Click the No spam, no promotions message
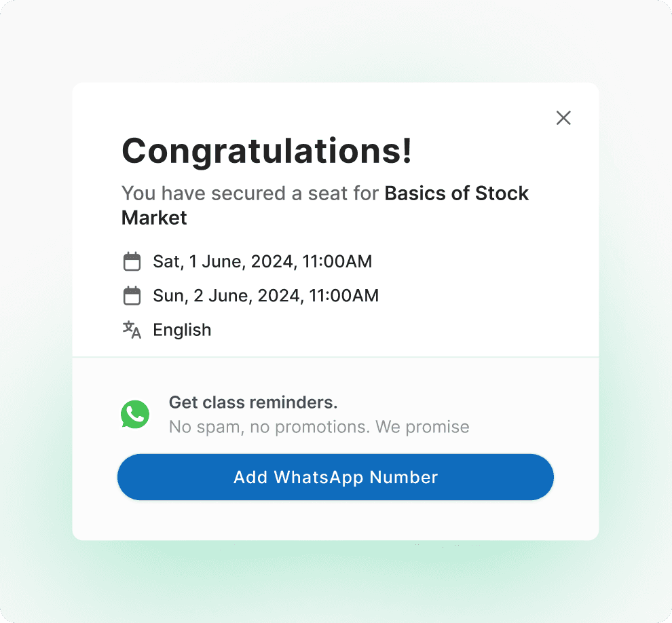Image resolution: width=672 pixels, height=623 pixels. tap(319, 427)
